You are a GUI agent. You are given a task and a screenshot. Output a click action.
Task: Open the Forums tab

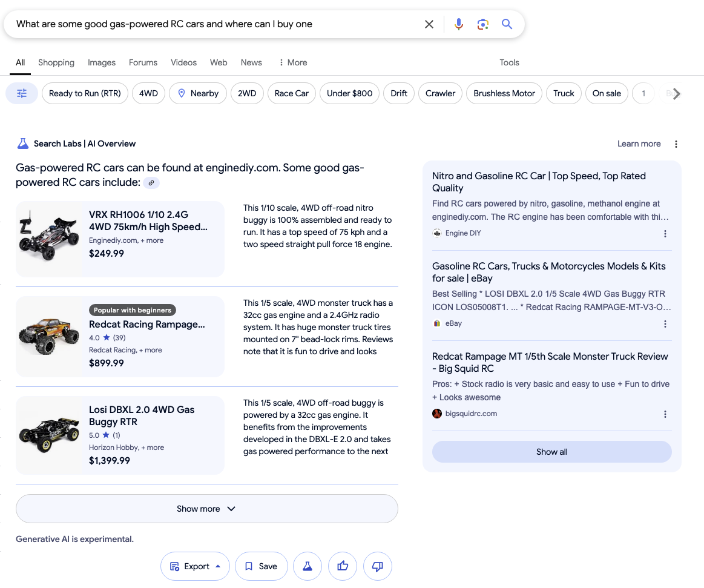[143, 62]
